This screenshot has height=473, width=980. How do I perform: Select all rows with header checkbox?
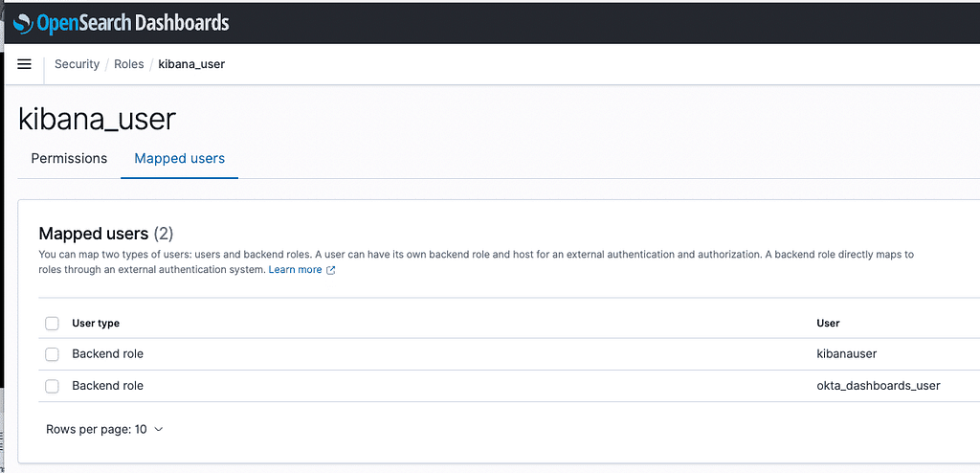coord(52,324)
